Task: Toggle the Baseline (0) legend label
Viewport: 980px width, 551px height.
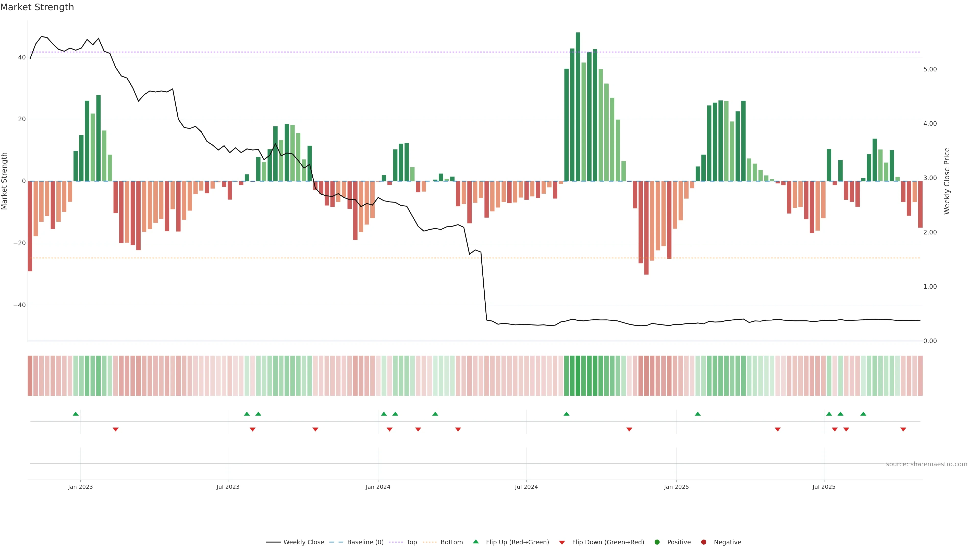Action: click(365, 542)
